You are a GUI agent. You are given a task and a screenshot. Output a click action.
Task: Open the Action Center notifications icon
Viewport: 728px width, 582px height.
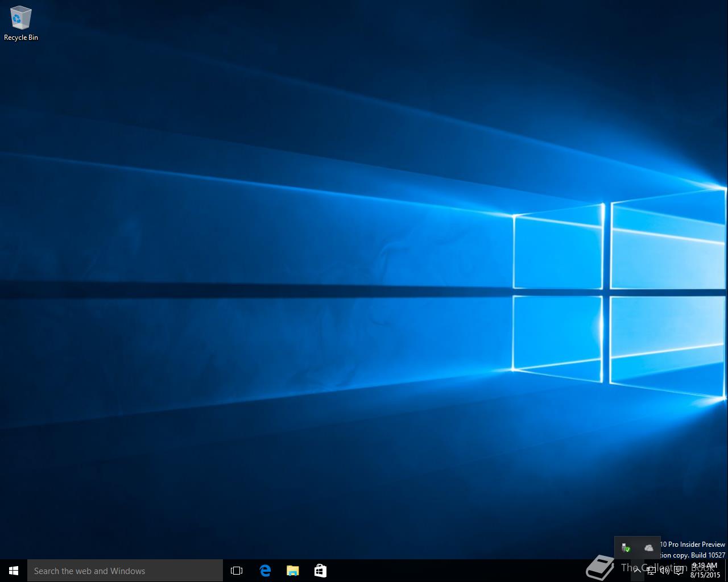(x=679, y=571)
